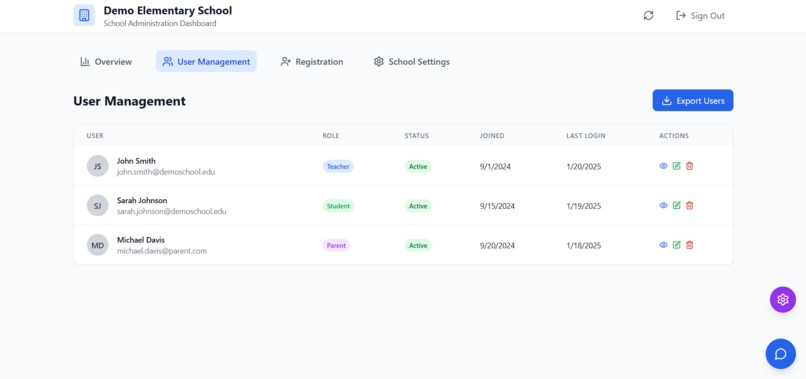Viewport: 806px width, 379px height.
Task: Click the ROLE column header
Action: point(331,136)
